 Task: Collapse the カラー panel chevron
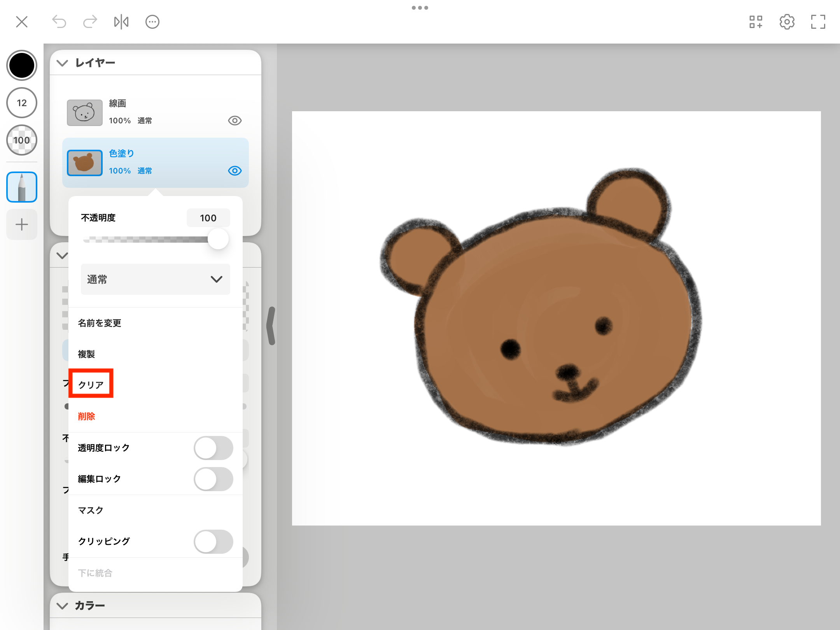coord(62,606)
